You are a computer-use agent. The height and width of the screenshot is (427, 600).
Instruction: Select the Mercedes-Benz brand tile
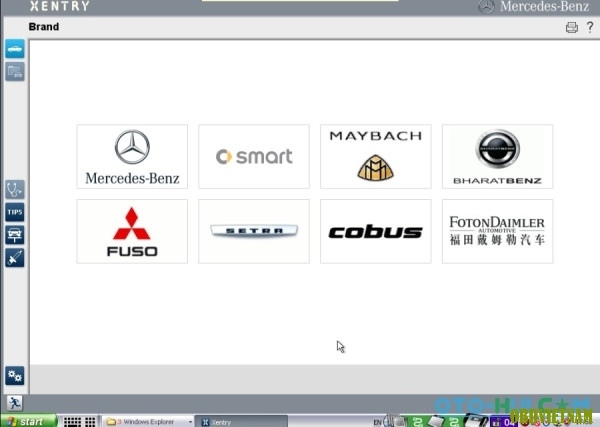pyautogui.click(x=132, y=156)
